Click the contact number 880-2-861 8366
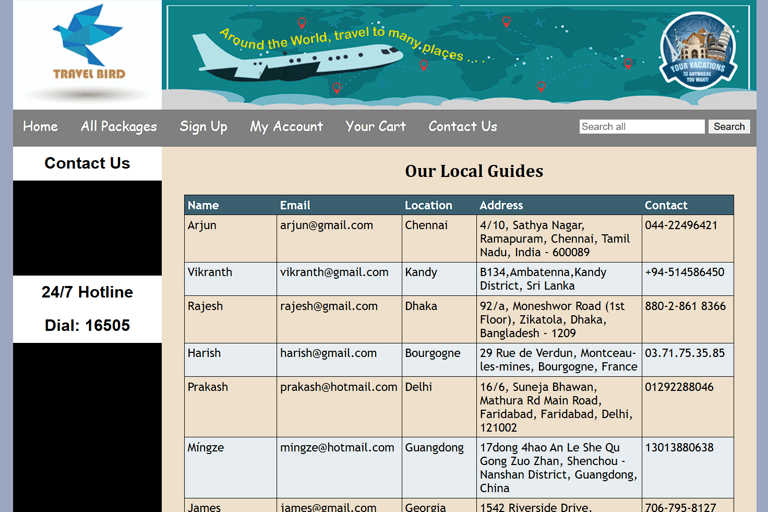This screenshot has height=512, width=768. pos(685,306)
